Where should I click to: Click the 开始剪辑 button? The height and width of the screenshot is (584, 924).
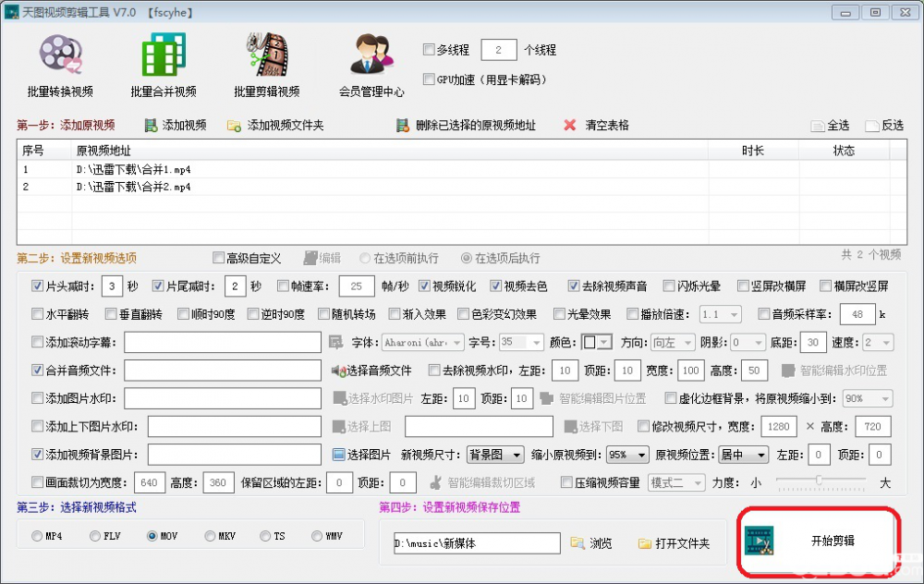pyautogui.click(x=819, y=541)
